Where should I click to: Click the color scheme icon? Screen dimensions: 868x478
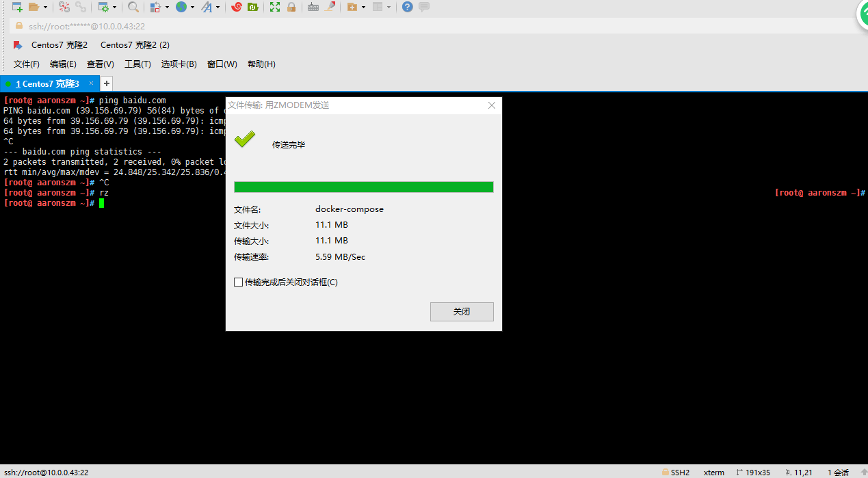(x=155, y=7)
